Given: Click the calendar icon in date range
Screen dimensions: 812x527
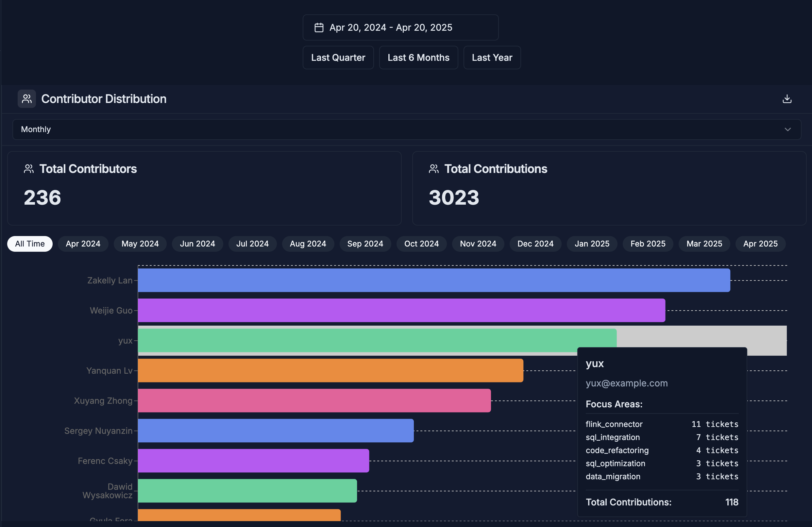Looking at the screenshot, I should click(x=319, y=28).
